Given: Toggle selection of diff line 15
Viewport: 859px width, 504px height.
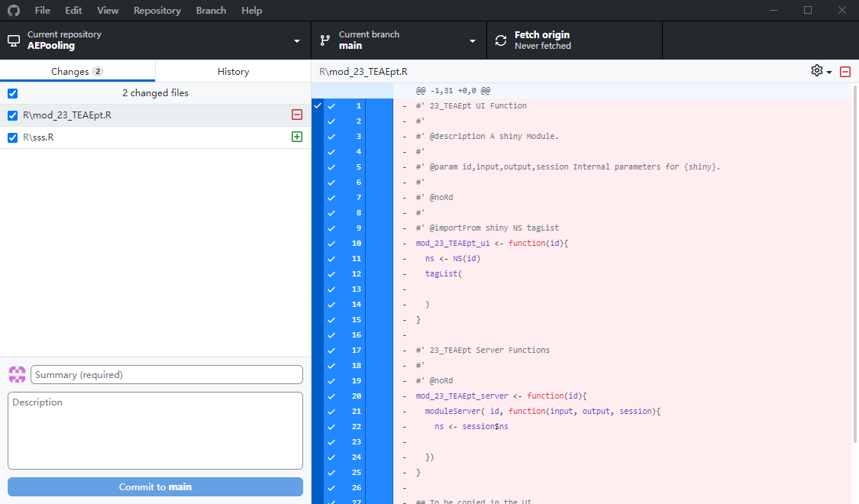Looking at the screenshot, I should tap(331, 320).
